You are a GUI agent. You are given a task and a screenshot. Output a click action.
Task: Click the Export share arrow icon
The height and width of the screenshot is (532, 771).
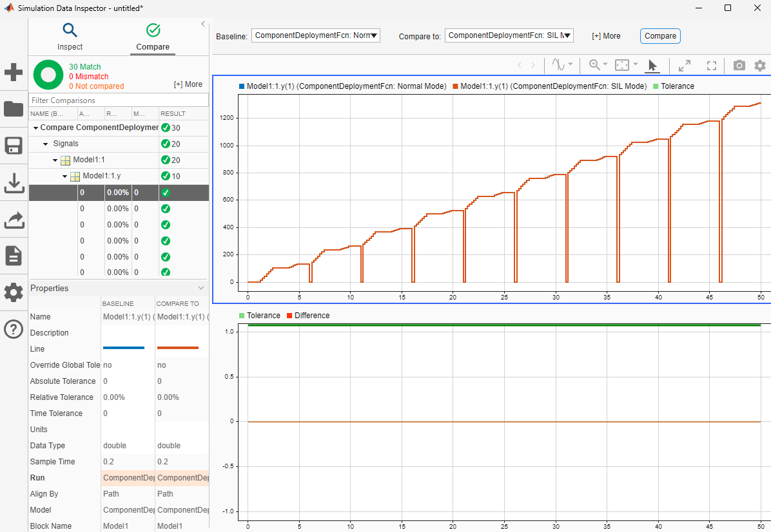click(x=14, y=220)
